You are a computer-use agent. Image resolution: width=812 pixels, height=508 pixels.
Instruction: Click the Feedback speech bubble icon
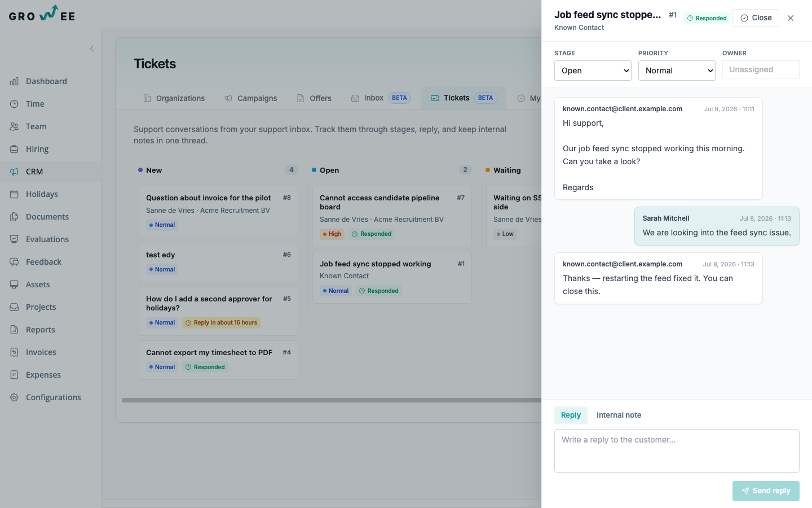click(x=14, y=262)
